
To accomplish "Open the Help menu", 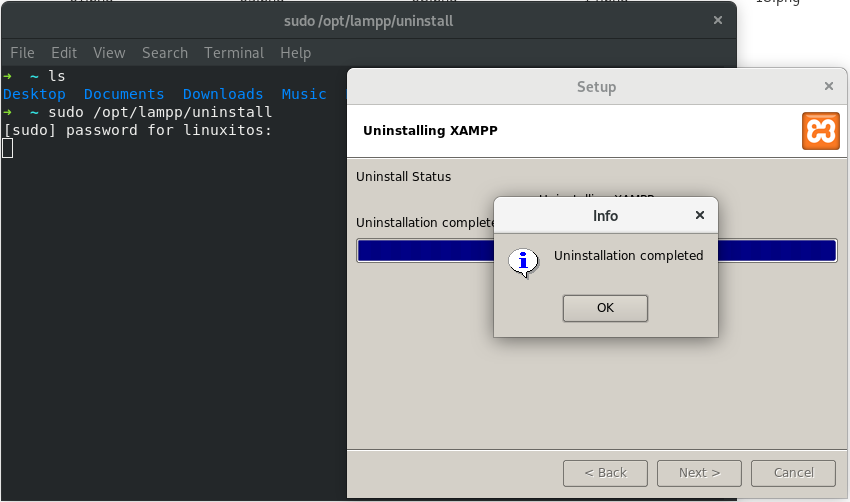I will click(x=295, y=53).
